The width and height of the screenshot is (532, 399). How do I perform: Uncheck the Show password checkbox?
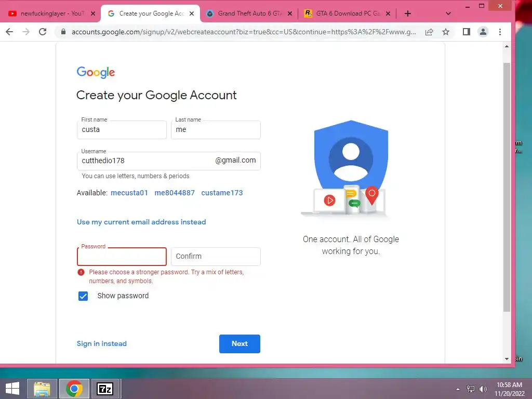(x=83, y=296)
